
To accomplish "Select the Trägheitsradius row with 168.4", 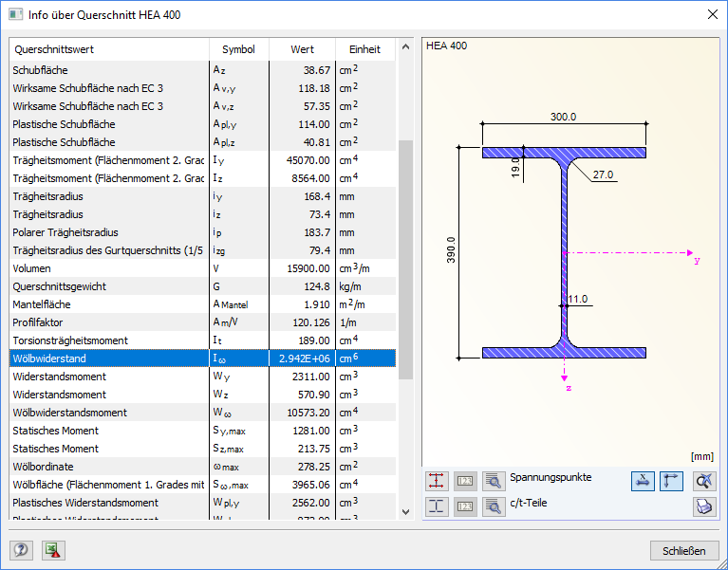I will pyautogui.click(x=202, y=196).
